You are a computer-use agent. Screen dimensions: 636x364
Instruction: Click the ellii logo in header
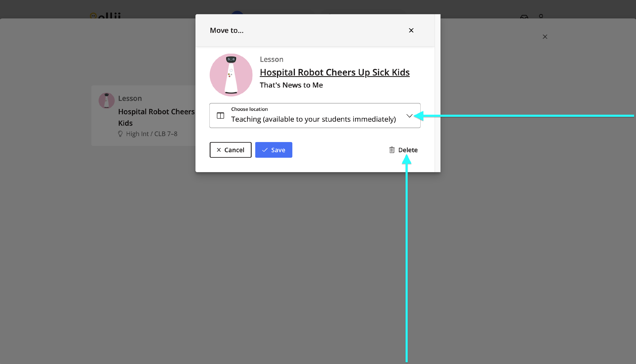click(105, 16)
